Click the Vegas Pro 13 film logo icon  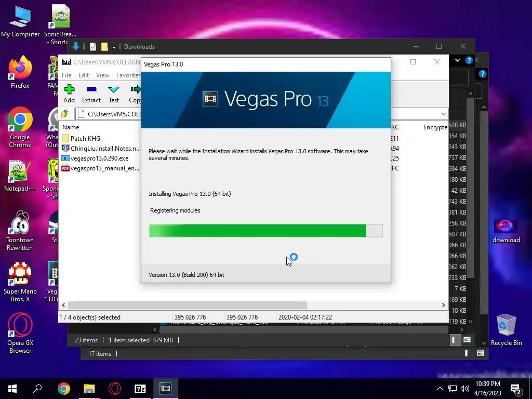pyautogui.click(x=210, y=99)
